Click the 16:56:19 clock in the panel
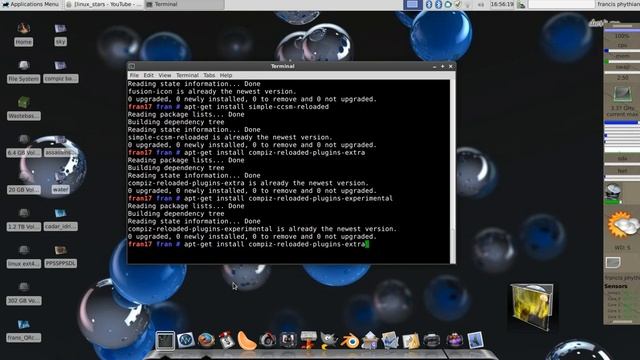The width and height of the screenshot is (640, 360). point(502,4)
